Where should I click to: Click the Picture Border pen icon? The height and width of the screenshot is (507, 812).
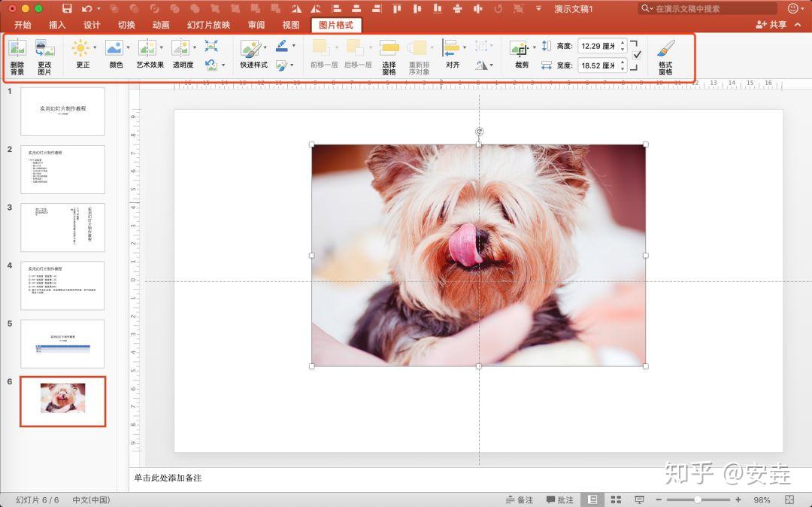pos(282,46)
